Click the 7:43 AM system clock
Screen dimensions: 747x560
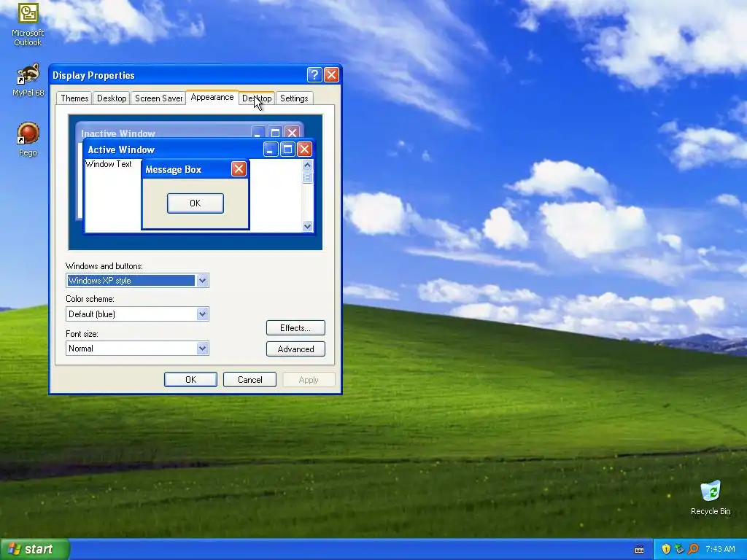(x=720, y=549)
